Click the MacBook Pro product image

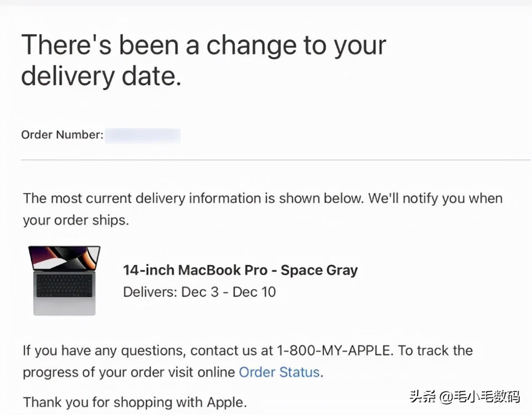[64, 281]
